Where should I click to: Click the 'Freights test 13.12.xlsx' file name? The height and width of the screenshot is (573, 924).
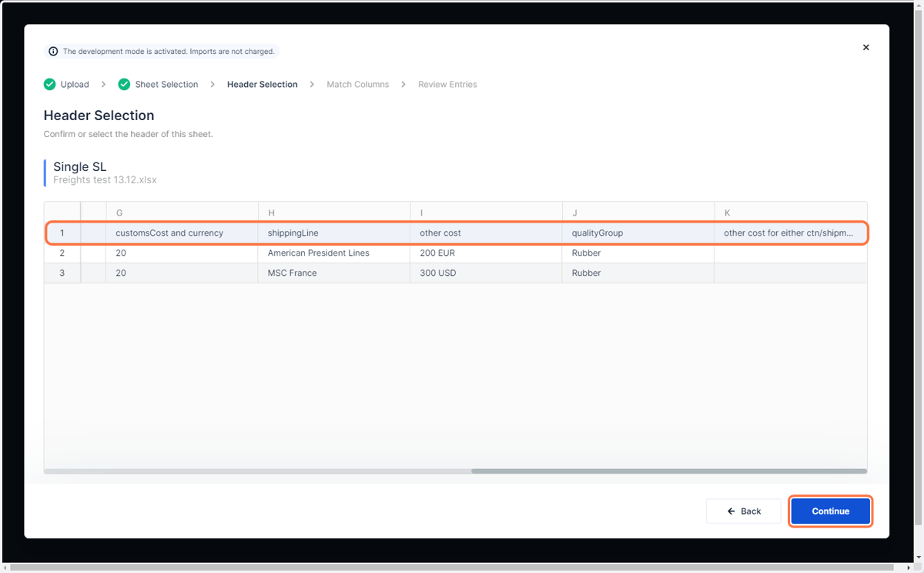[x=105, y=180]
